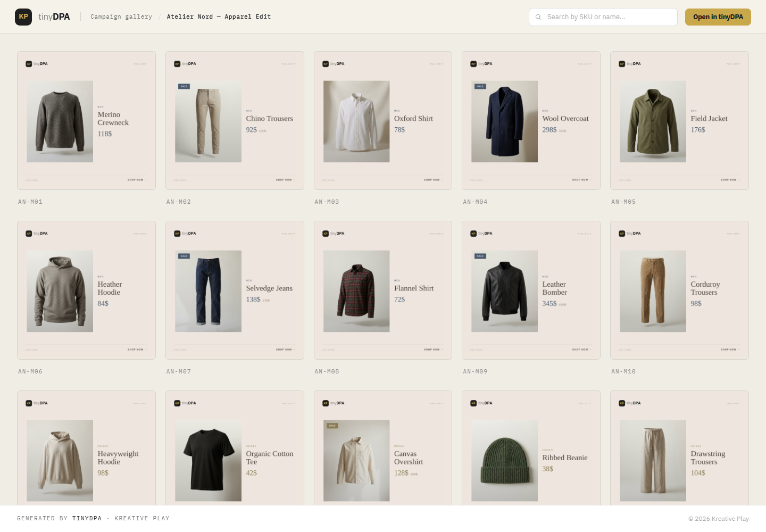Image resolution: width=766 pixels, height=532 pixels.
Task: Click the SKU label AN-M06
Action: click(30, 372)
